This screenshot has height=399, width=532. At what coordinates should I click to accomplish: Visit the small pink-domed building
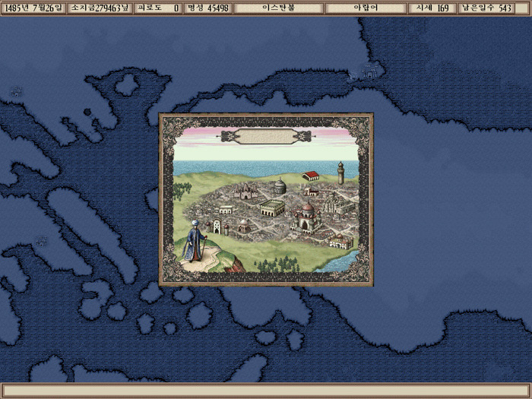coord(244,226)
